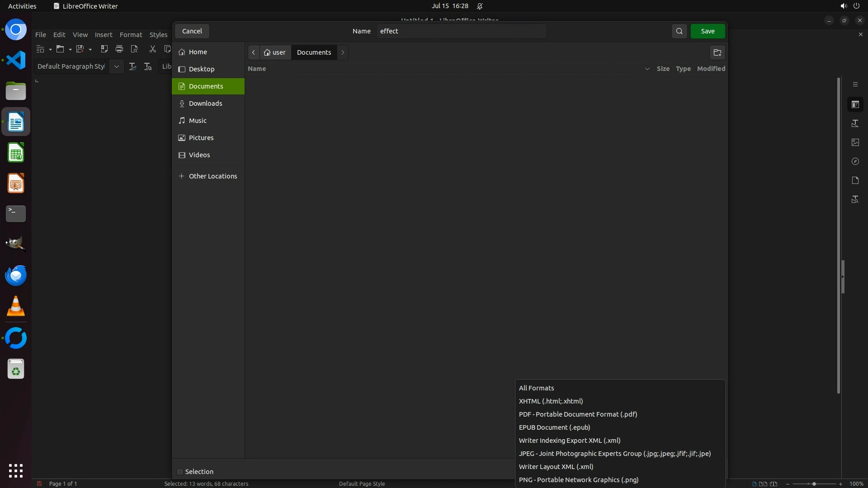
Task: Open the sidebar Navigator compass icon
Action: [x=855, y=161]
